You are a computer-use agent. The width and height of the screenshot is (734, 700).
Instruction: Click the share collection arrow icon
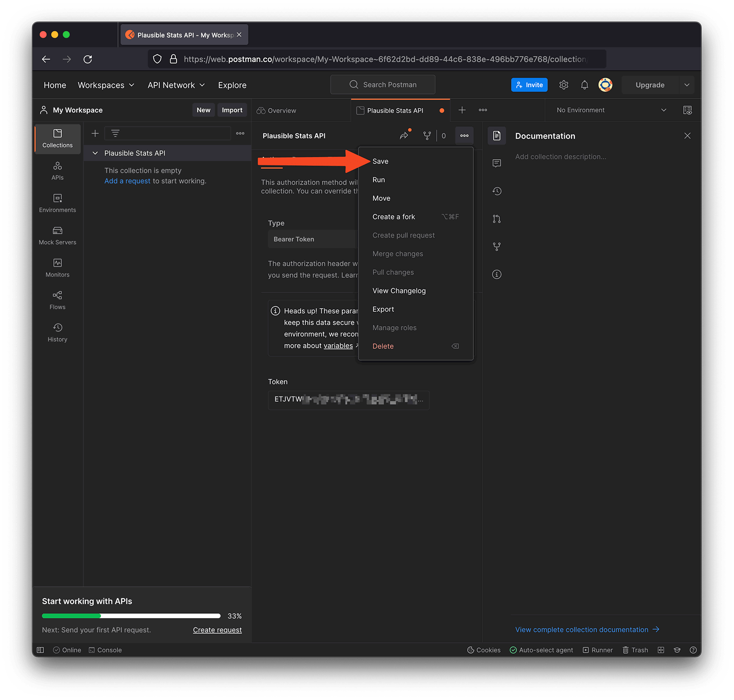click(404, 136)
